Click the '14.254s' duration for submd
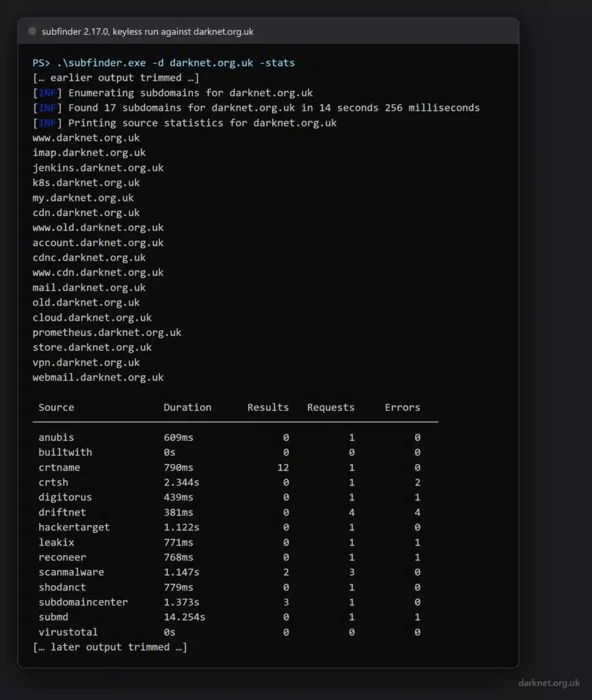The height and width of the screenshot is (700, 592). pyautogui.click(x=185, y=617)
